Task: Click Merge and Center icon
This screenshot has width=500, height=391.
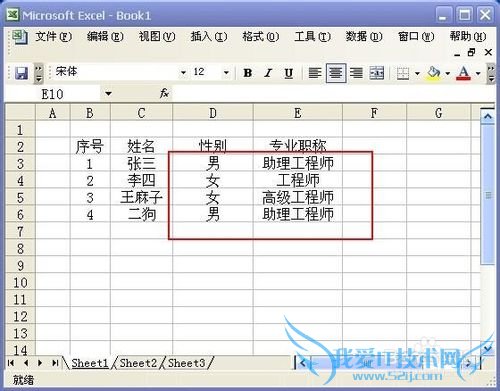Action: [377, 73]
